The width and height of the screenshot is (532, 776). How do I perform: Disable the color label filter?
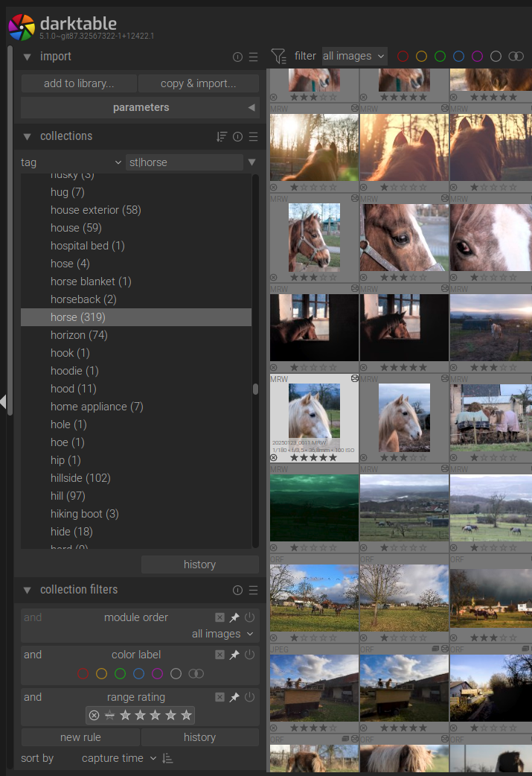click(x=250, y=655)
